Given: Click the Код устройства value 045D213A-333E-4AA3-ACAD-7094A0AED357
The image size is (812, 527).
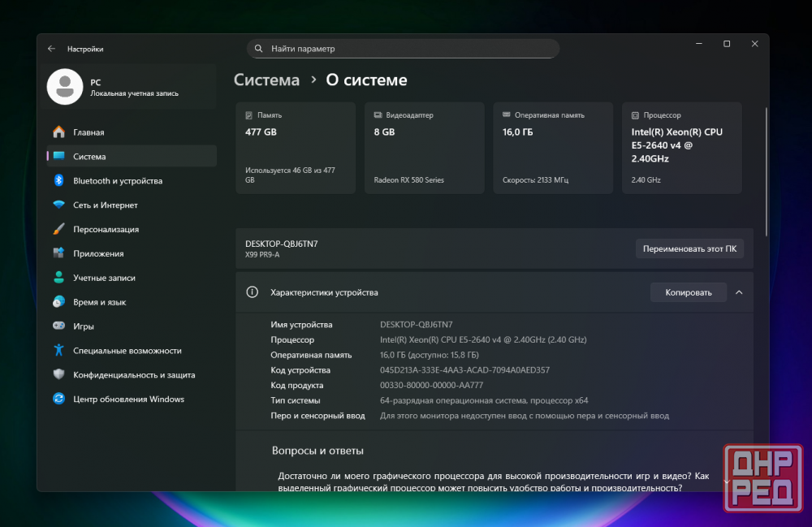Looking at the screenshot, I should click(465, 370).
